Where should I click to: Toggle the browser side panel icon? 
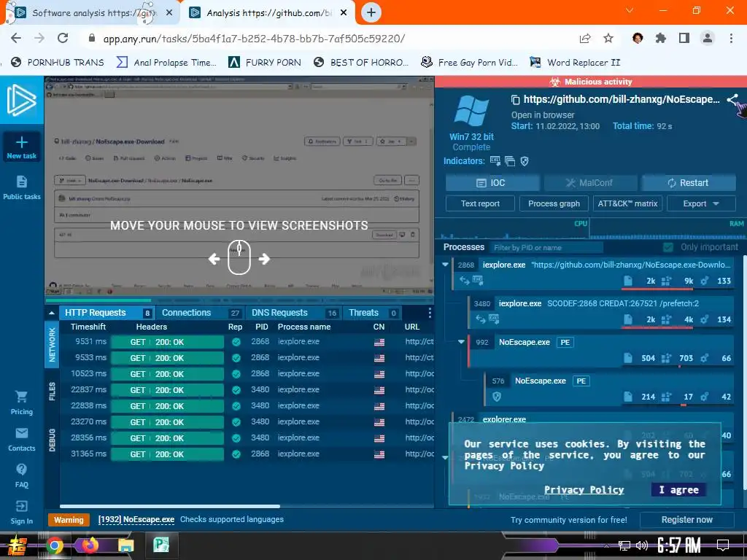[684, 38]
